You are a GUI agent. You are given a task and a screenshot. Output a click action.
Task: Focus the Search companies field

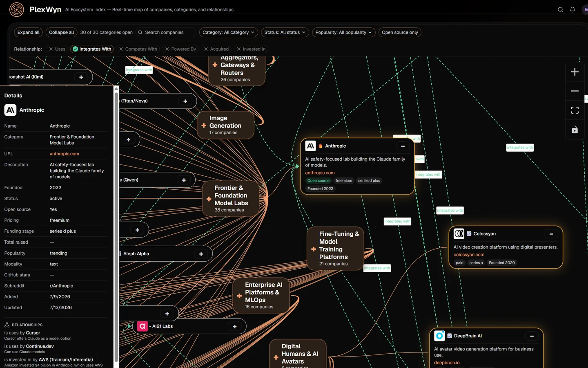point(165,32)
